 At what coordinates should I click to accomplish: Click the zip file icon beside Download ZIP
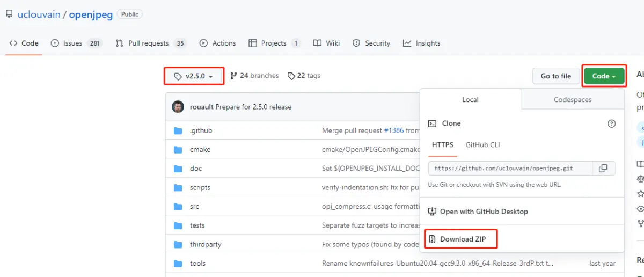tap(432, 239)
